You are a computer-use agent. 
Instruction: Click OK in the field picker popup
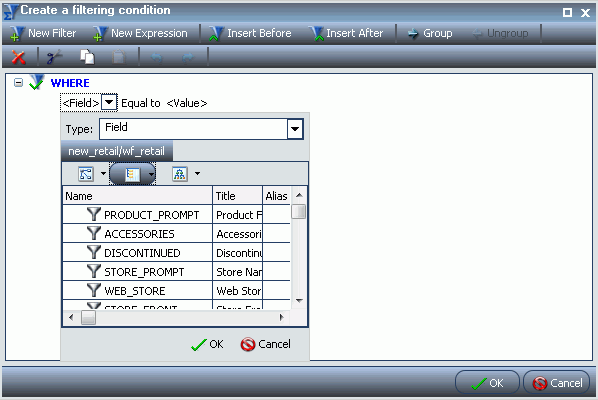pyautogui.click(x=207, y=344)
